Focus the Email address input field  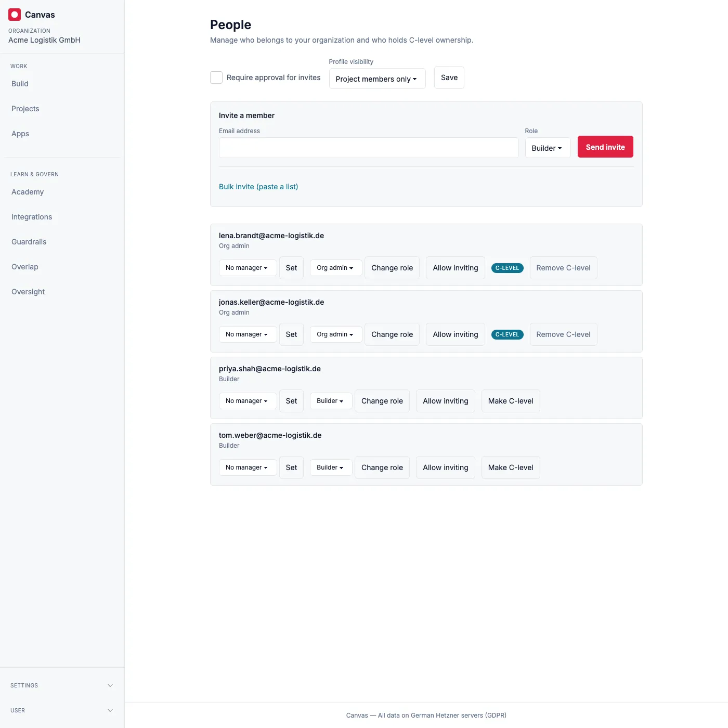[369, 148]
